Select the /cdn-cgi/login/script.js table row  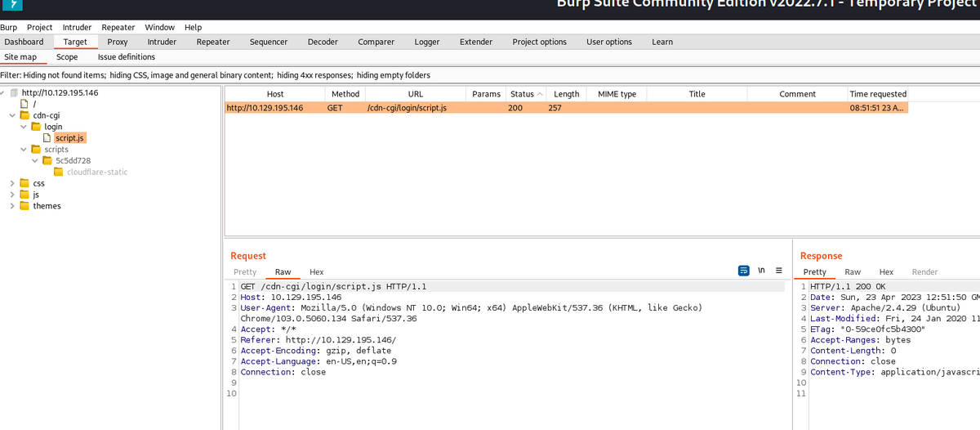[567, 108]
